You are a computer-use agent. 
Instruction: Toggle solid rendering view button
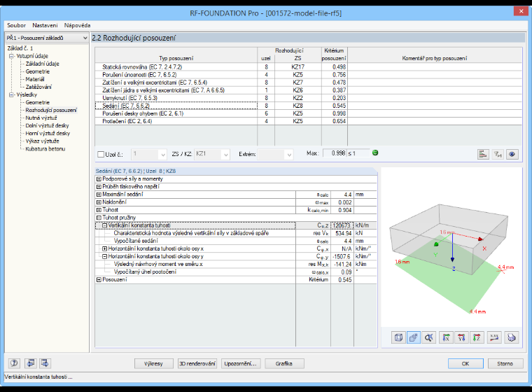tap(413, 337)
